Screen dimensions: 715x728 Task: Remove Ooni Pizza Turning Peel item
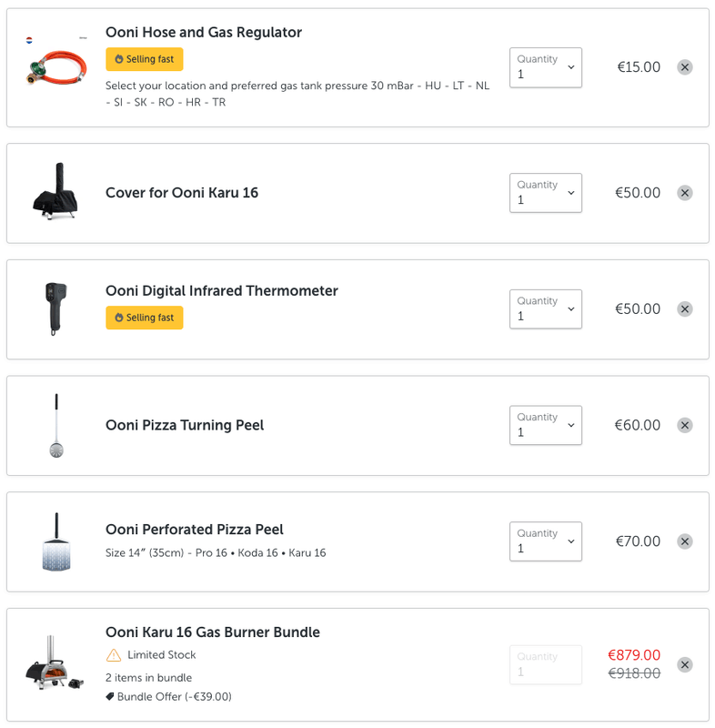pos(685,425)
